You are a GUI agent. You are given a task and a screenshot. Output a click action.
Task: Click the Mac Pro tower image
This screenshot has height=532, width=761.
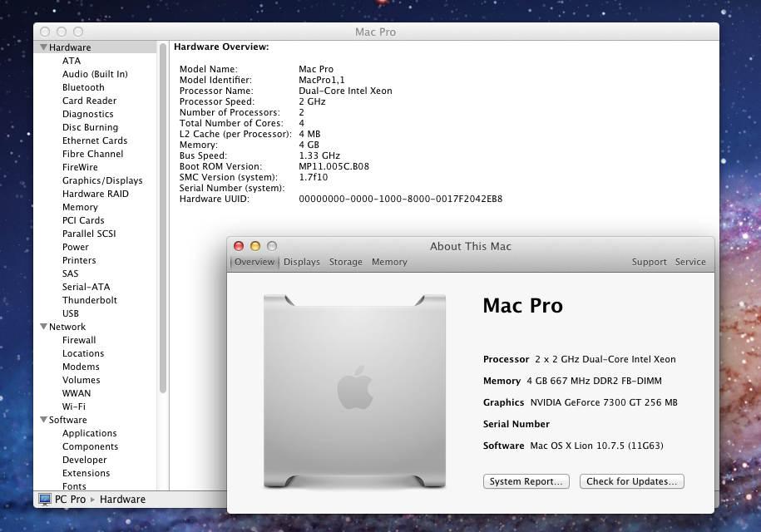pyautogui.click(x=355, y=391)
